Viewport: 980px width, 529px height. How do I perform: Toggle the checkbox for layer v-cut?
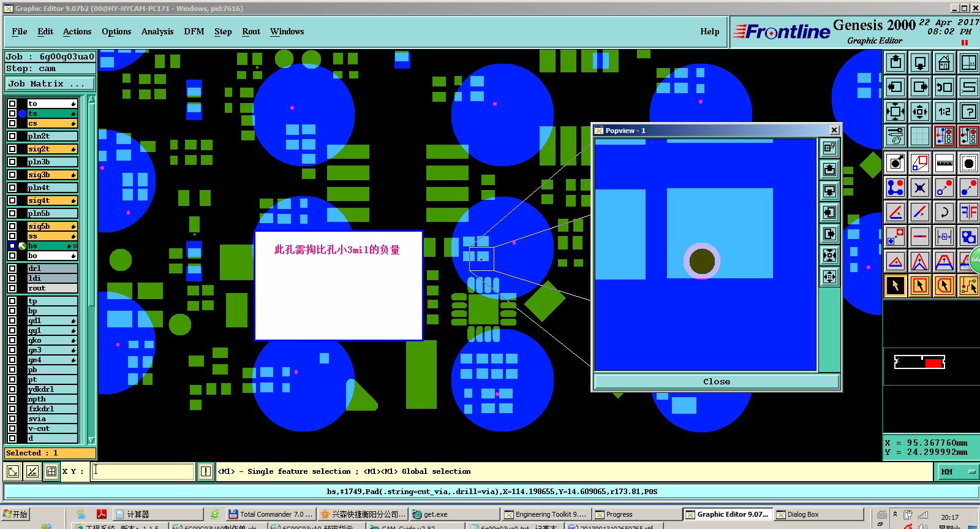[x=12, y=428]
